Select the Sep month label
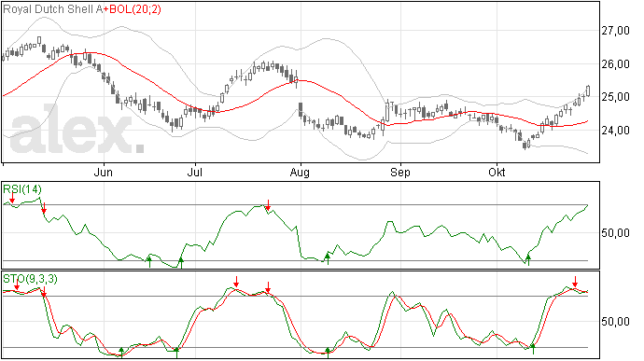 [400, 172]
